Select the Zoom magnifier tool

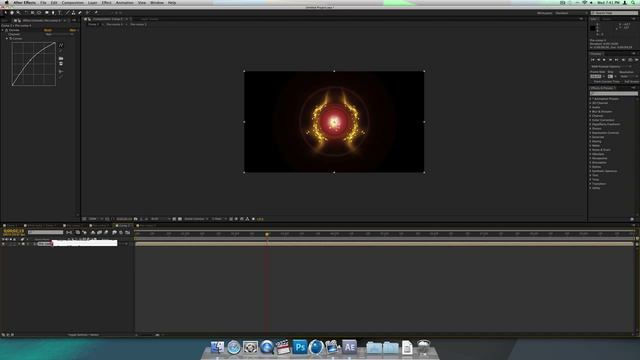pos(18,13)
